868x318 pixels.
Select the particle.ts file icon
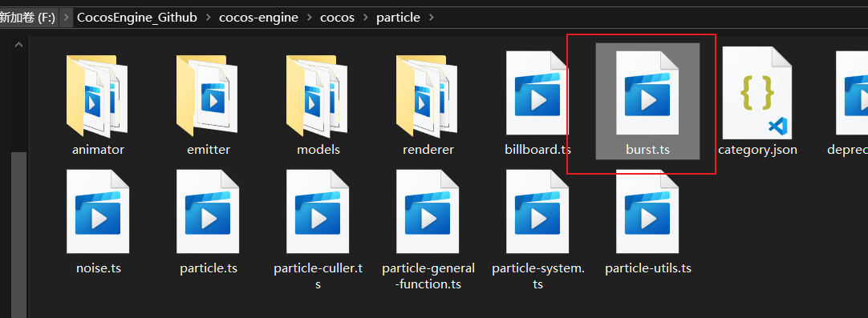[208, 211]
